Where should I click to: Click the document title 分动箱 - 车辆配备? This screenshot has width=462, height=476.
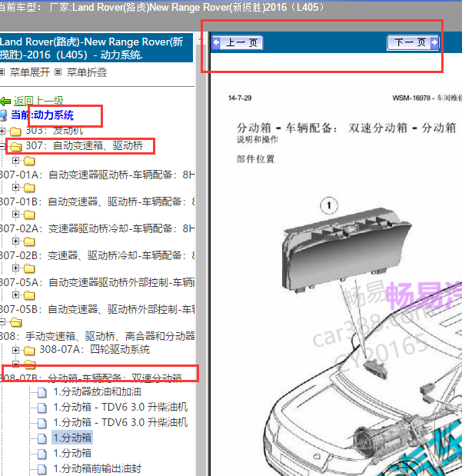[x=346, y=128]
